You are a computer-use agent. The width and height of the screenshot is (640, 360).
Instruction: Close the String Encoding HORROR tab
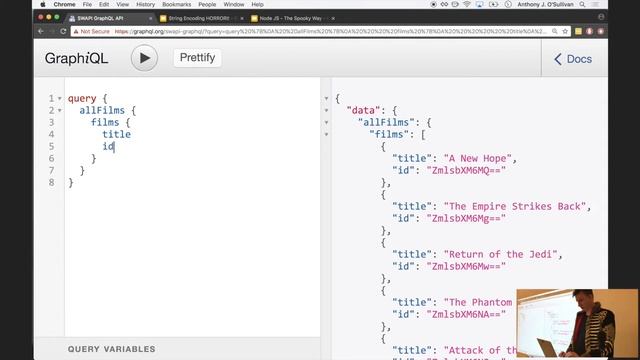[242, 18]
